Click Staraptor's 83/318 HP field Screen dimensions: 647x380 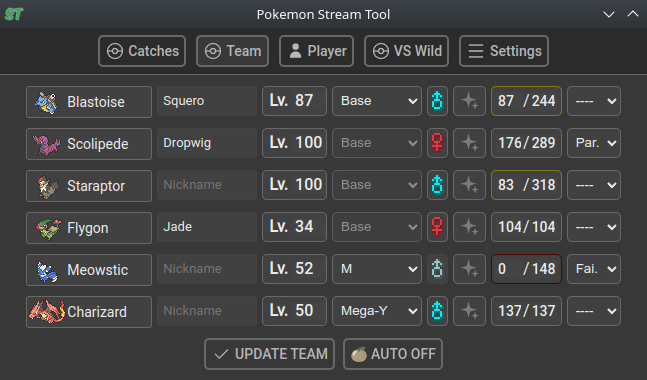(526, 185)
